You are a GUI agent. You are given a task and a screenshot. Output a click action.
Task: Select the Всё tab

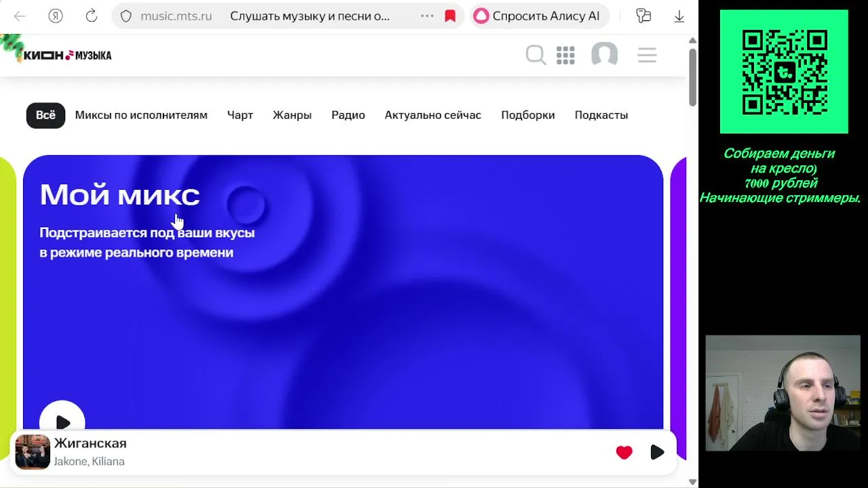45,115
